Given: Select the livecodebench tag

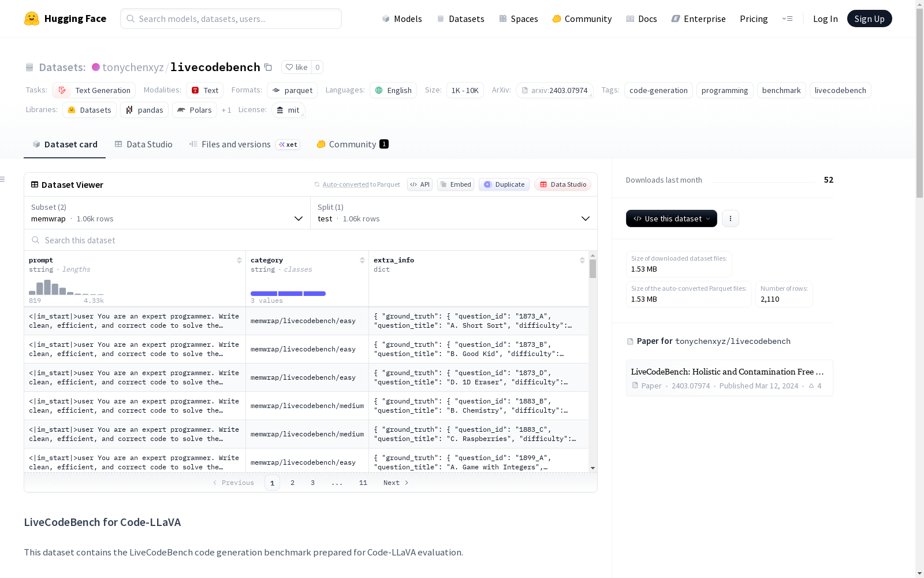Looking at the screenshot, I should (840, 90).
